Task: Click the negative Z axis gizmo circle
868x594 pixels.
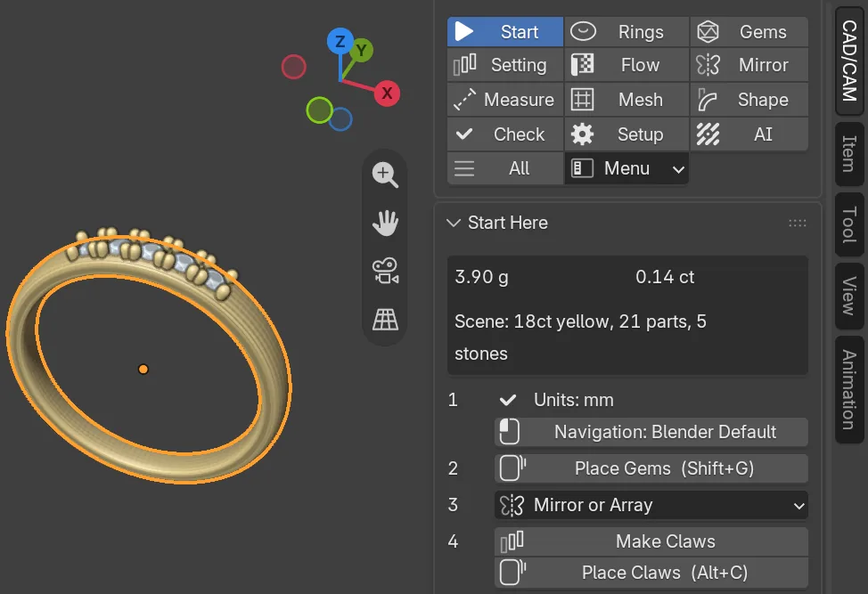Action: [x=340, y=119]
